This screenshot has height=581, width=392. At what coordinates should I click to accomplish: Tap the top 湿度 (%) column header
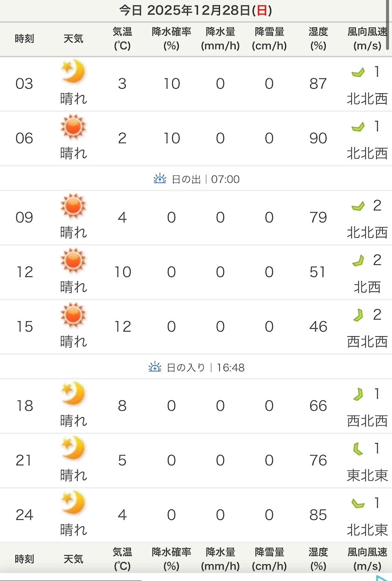click(x=318, y=39)
